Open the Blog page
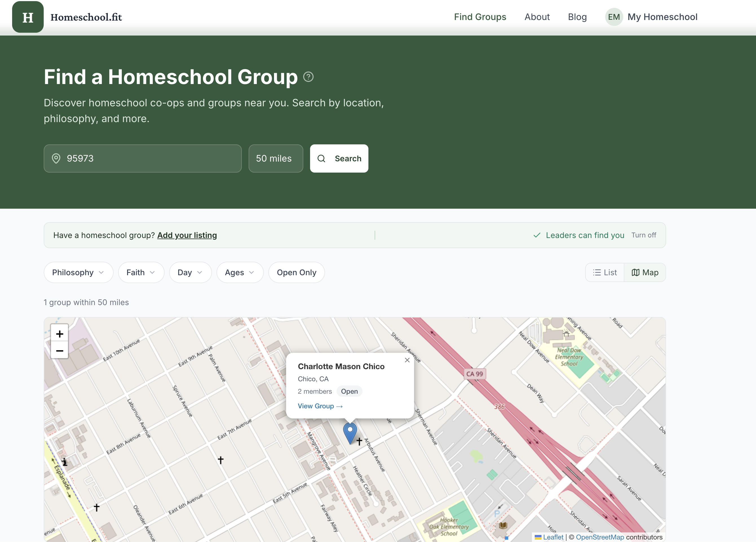Image resolution: width=756 pixels, height=542 pixels. [x=577, y=17]
